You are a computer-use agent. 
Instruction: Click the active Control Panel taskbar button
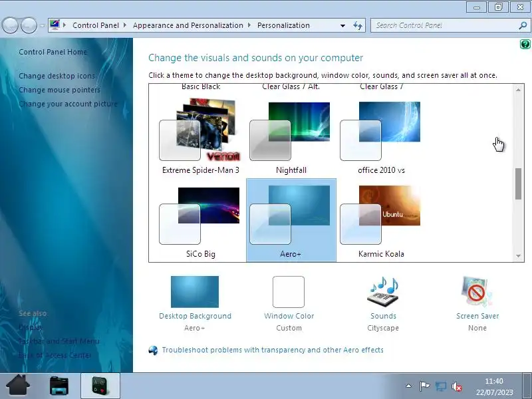click(x=100, y=386)
